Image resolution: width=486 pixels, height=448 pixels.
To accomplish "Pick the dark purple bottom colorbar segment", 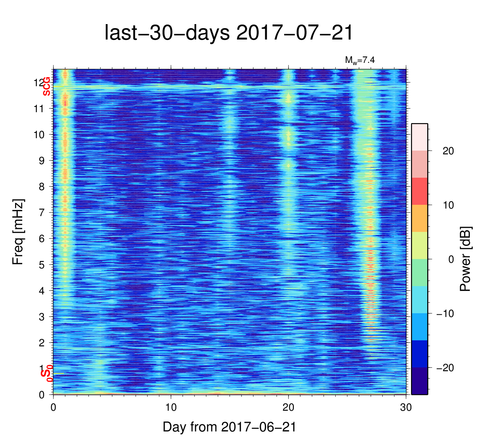I will (419, 381).
